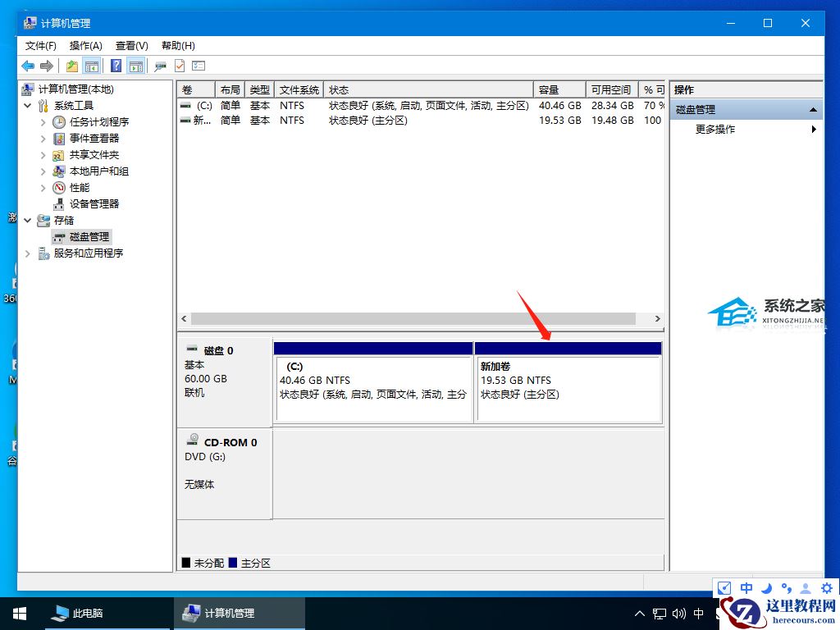The image size is (840, 630).
Task: Open the 帮助(H) menu
Action: pos(178,46)
